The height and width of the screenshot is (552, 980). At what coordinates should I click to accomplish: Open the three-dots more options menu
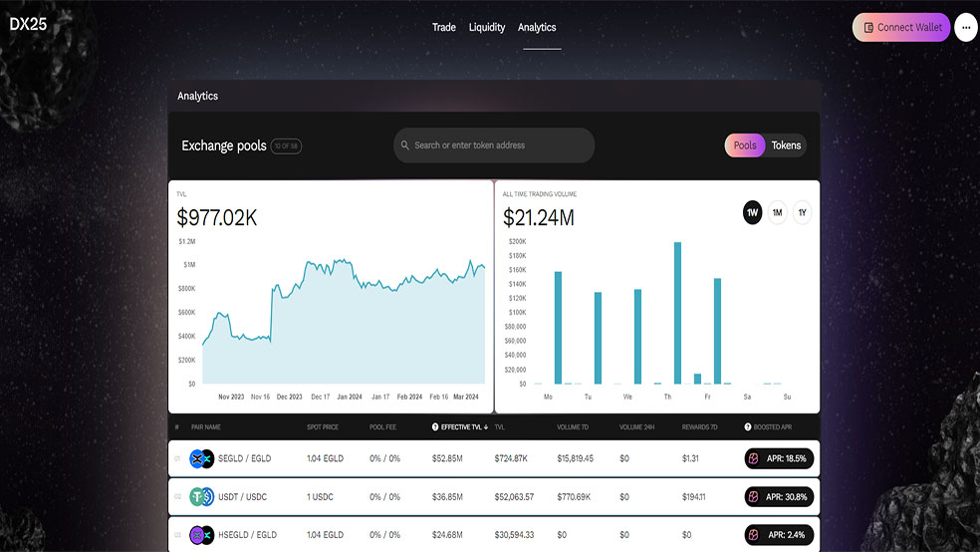[966, 28]
